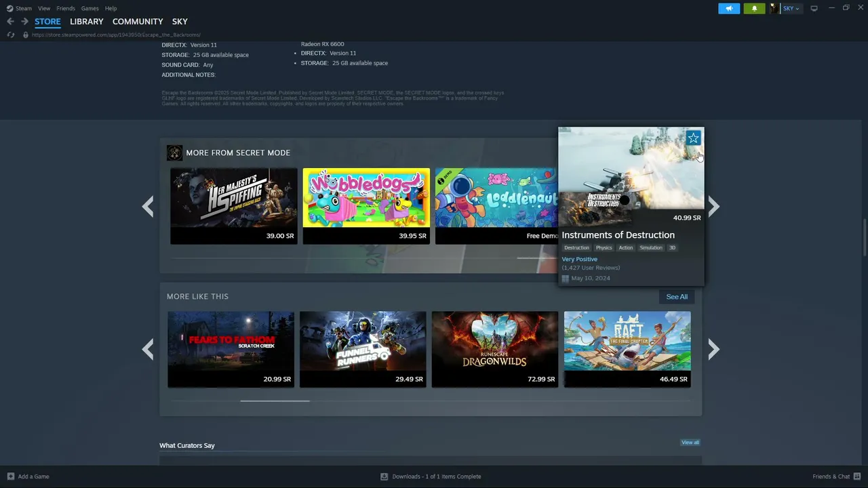Click the Action tag

coord(626,248)
